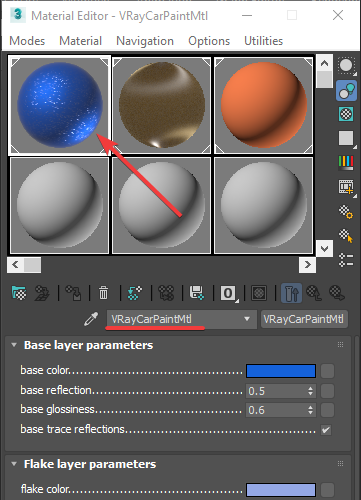
Task: Click the Flake layer rollout grip dots
Action: click(340, 464)
